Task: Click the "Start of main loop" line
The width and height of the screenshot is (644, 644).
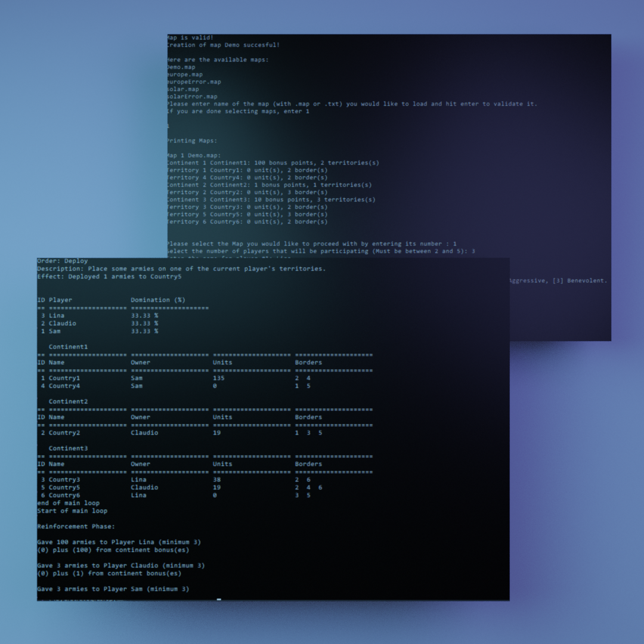Action: tap(72, 511)
